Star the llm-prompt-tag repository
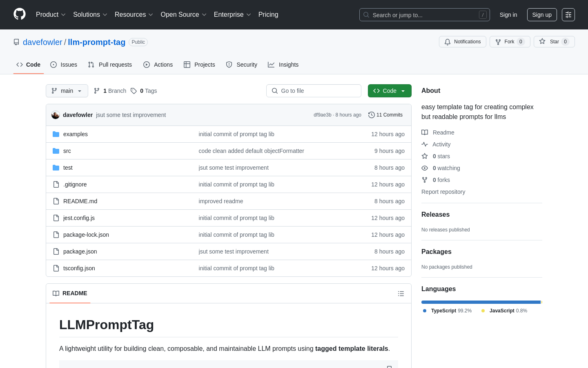Image resolution: width=588 pixels, height=368 pixels. (x=554, y=42)
